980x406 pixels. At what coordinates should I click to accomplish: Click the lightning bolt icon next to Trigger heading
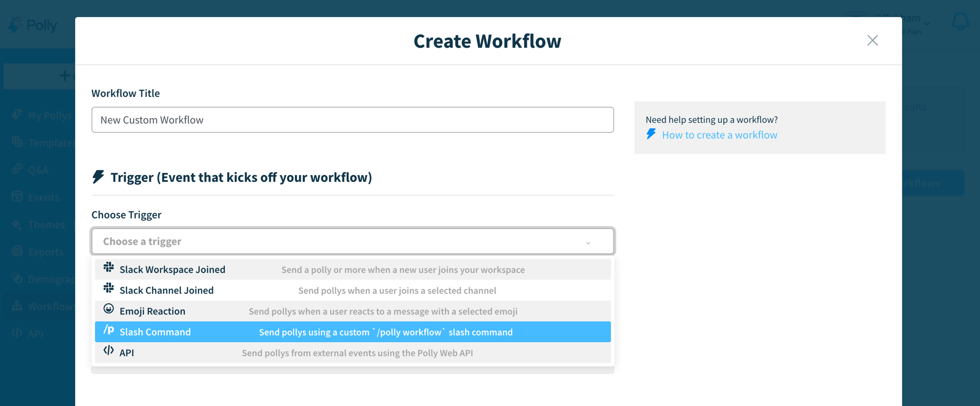[x=98, y=176]
